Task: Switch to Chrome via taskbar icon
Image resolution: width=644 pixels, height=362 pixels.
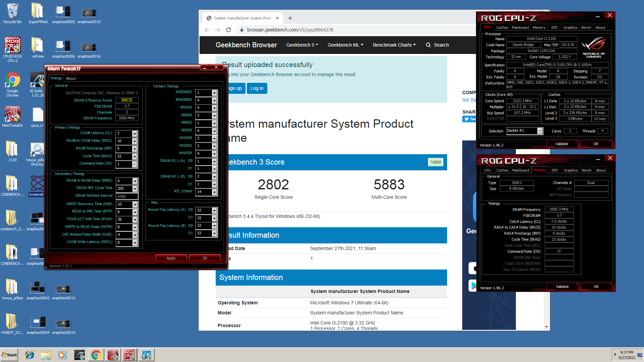Action: click(x=96, y=355)
